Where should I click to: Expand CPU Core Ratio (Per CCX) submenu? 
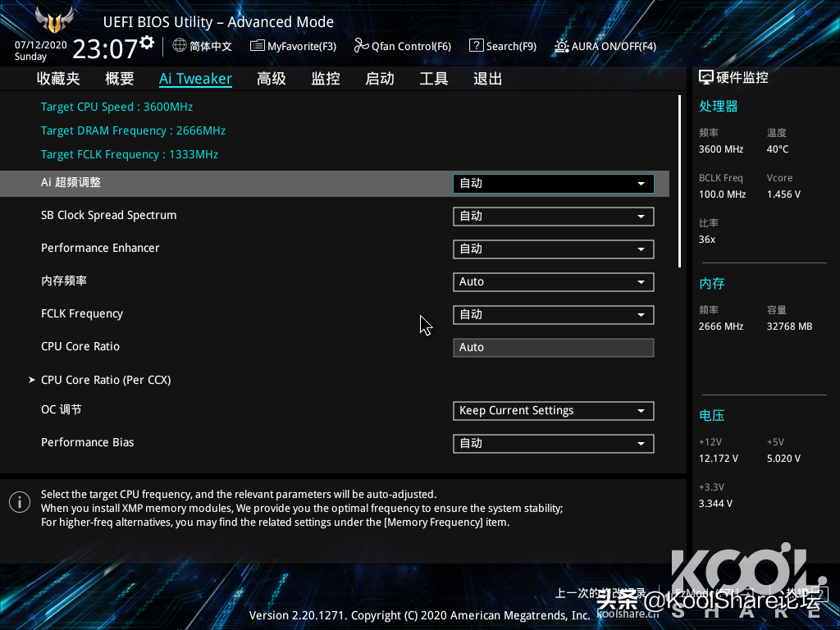[106, 380]
